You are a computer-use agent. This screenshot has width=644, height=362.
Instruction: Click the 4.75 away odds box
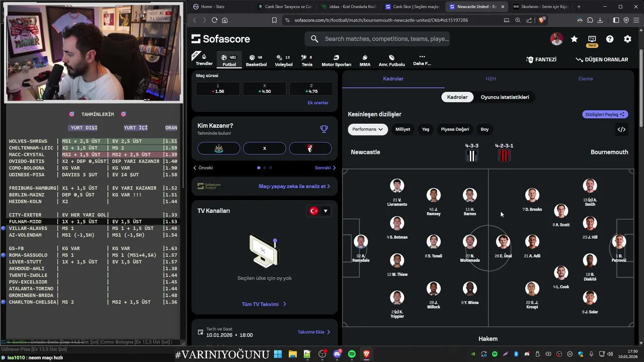click(x=311, y=88)
